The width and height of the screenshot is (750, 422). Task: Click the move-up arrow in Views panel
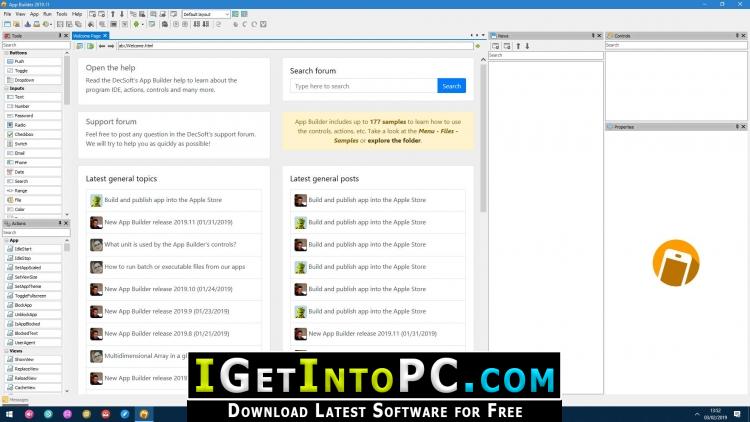518,46
